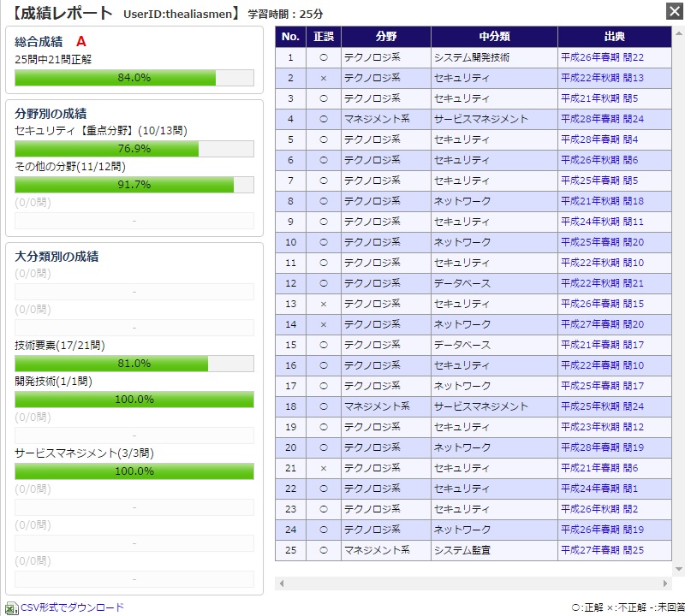Click the 学習時間：25分 label

(286, 14)
